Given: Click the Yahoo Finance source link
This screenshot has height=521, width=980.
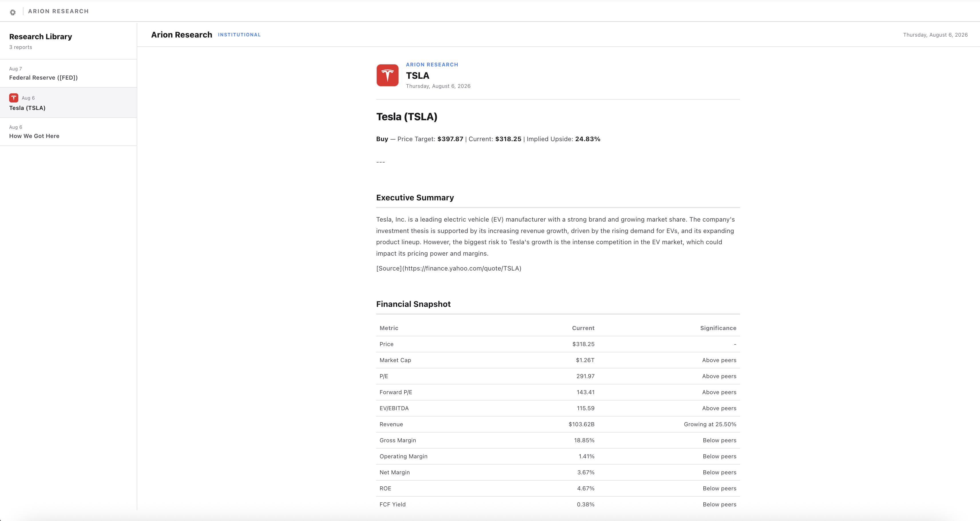Looking at the screenshot, I should pyautogui.click(x=449, y=269).
